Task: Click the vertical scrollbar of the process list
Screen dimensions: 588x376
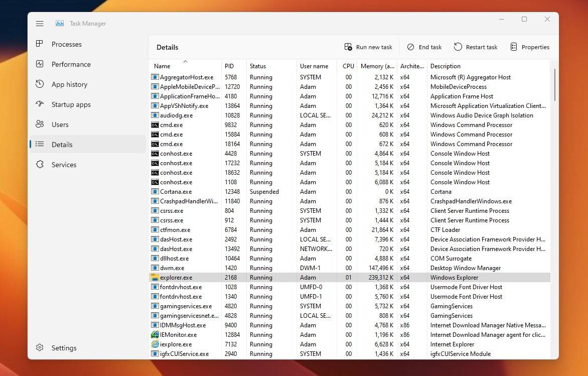Action: (554, 85)
